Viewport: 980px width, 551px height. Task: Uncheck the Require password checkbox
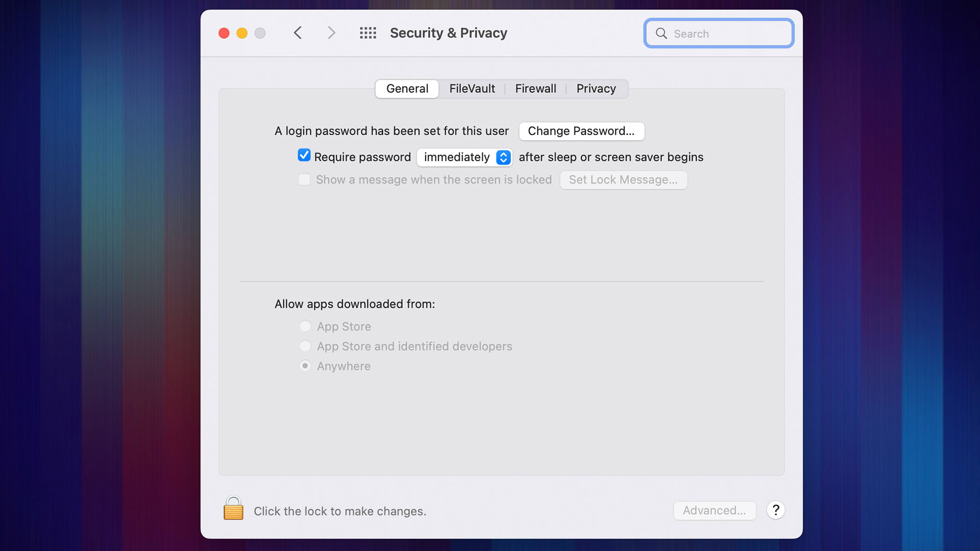point(304,155)
